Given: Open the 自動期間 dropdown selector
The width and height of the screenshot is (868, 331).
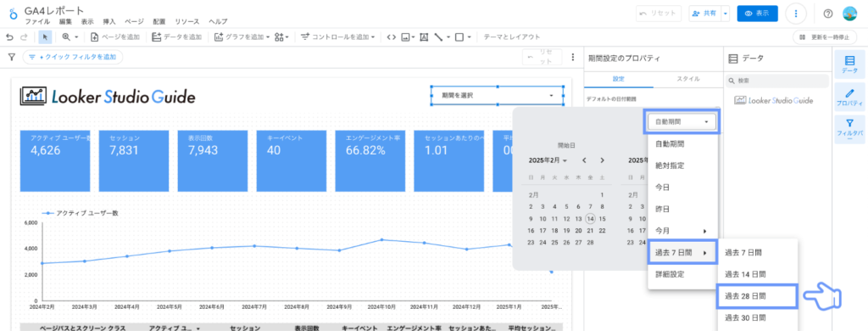Looking at the screenshot, I should [x=682, y=121].
